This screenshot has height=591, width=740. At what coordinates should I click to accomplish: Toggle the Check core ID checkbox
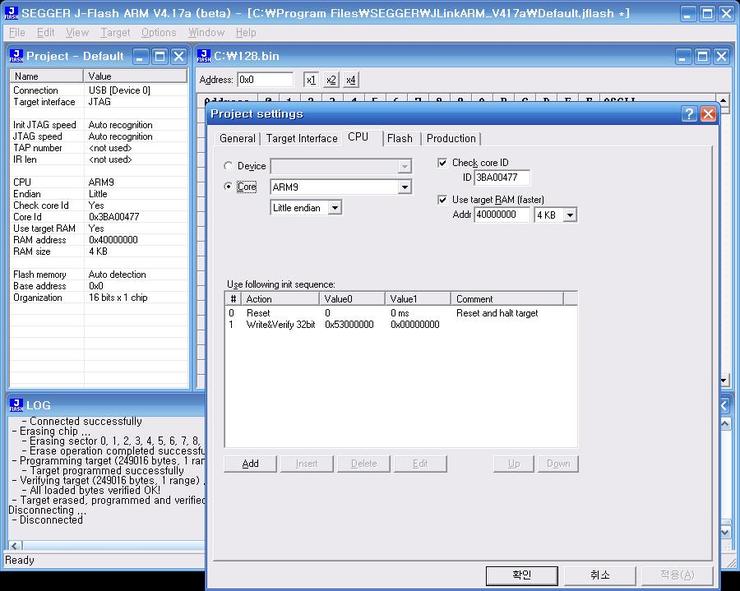pyautogui.click(x=442, y=163)
